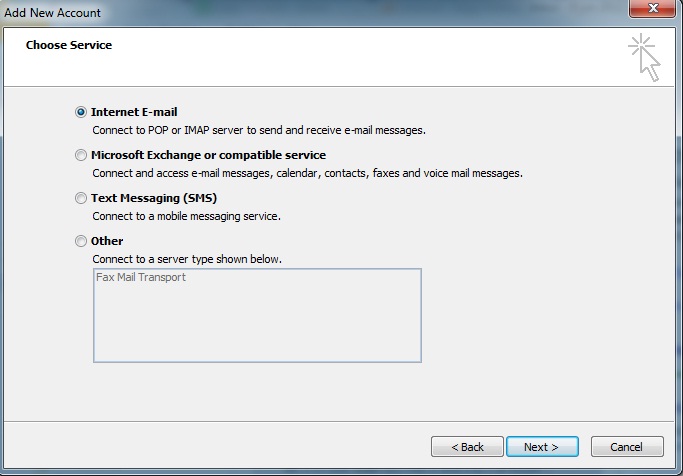This screenshot has width=683, height=476.
Task: Click the 'Microsoft Exchange or compatible service' label
Action: point(208,155)
